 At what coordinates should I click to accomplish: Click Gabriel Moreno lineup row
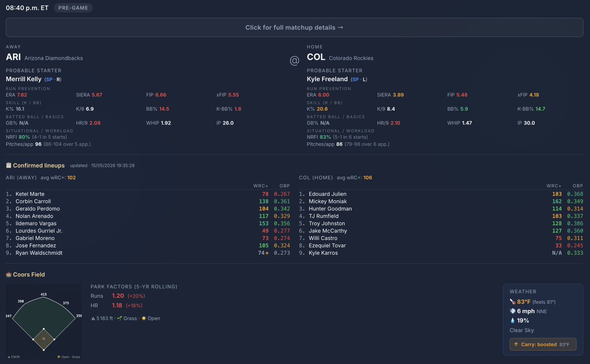coord(148,238)
